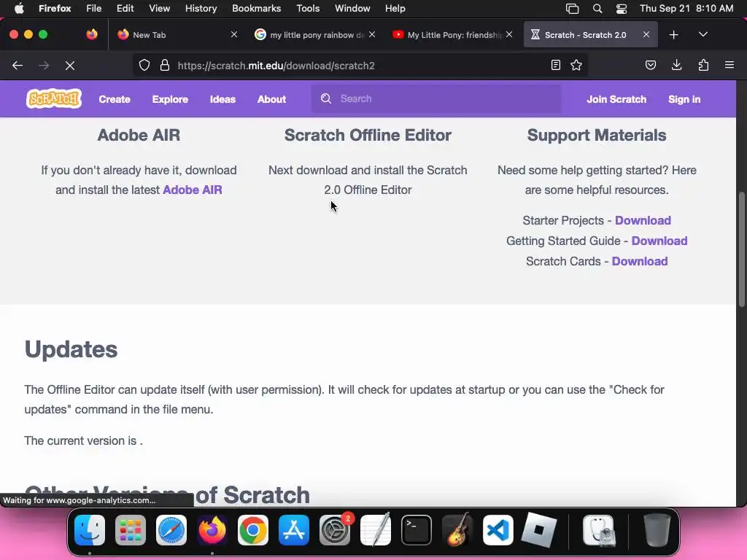747x560 pixels.
Task: Open the extensions puzzle icon
Action: tap(703, 65)
